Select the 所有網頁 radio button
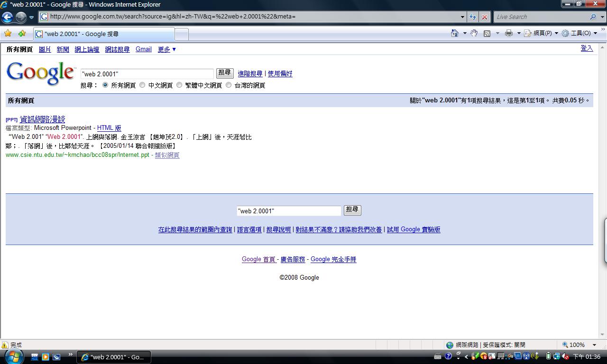Viewport: 607px width, 364px height. pyautogui.click(x=105, y=85)
